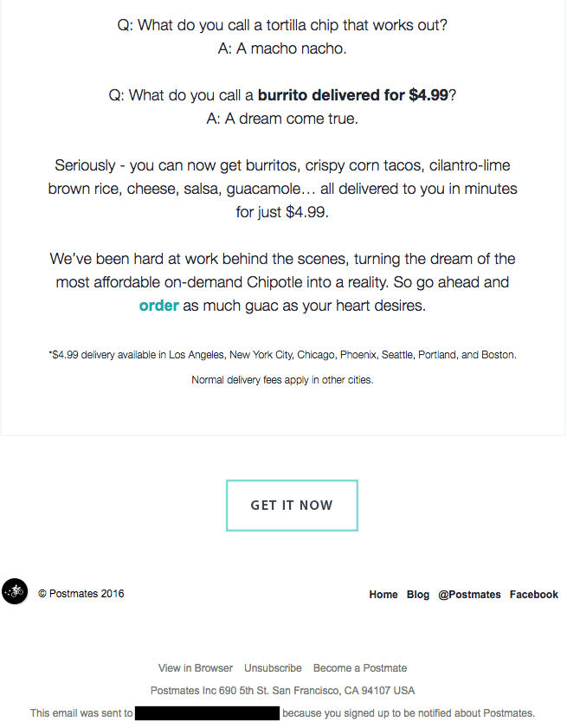567x728 pixels.
Task: Select View in Browser
Action: tap(196, 667)
